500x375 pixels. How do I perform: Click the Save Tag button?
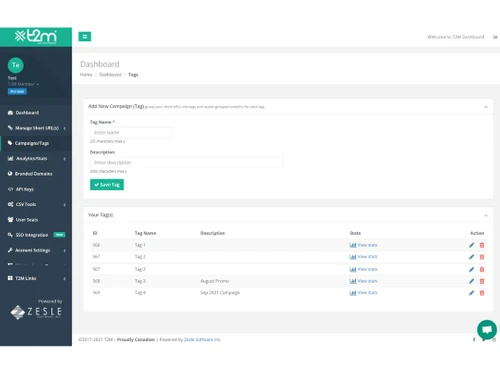(x=107, y=185)
